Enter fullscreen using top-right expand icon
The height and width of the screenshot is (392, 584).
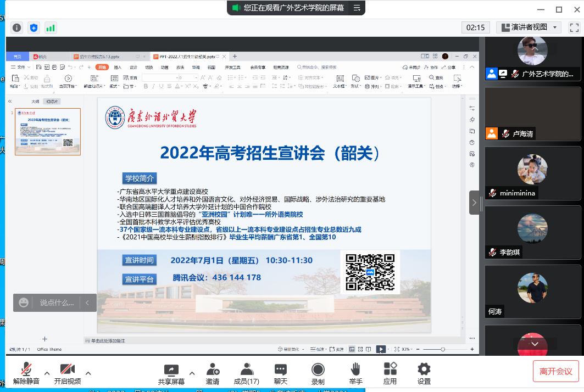(574, 27)
